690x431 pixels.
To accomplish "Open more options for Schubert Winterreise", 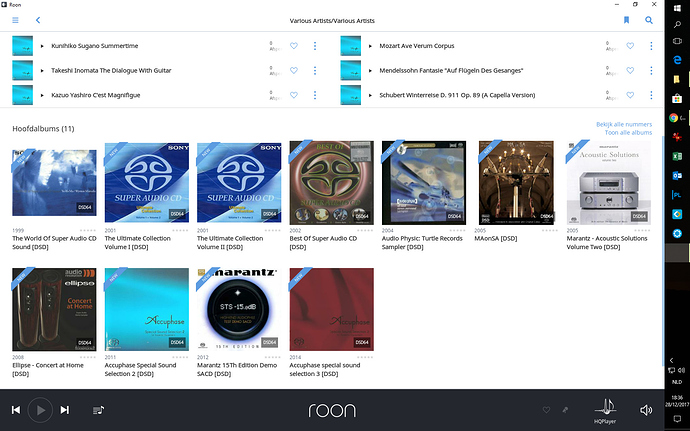I will coord(651,95).
